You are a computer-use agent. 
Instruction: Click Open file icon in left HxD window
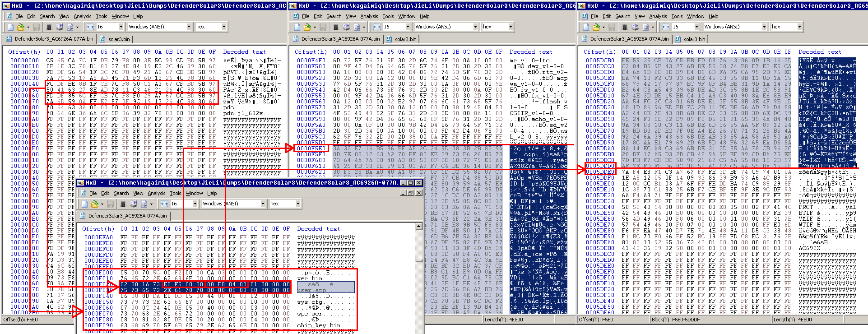tap(20, 27)
